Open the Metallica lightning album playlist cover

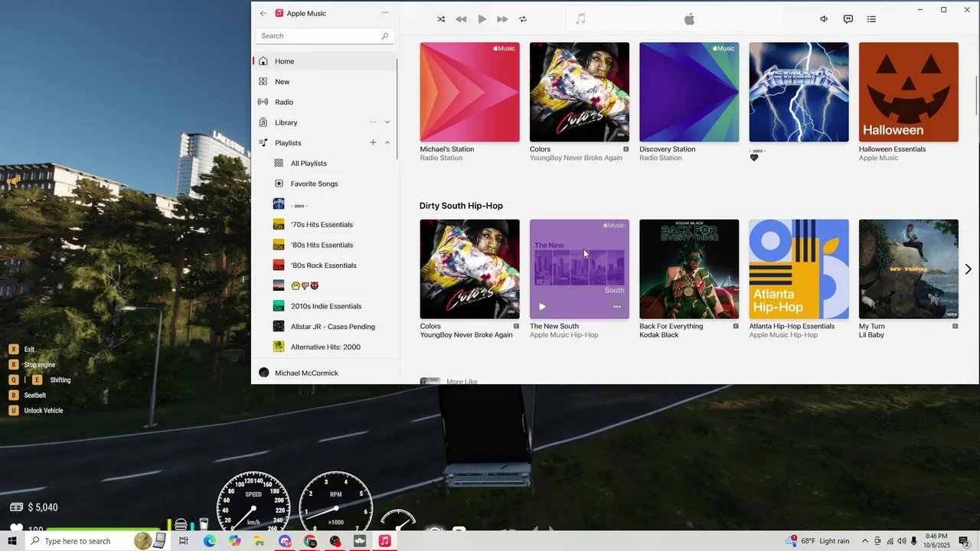tap(799, 92)
